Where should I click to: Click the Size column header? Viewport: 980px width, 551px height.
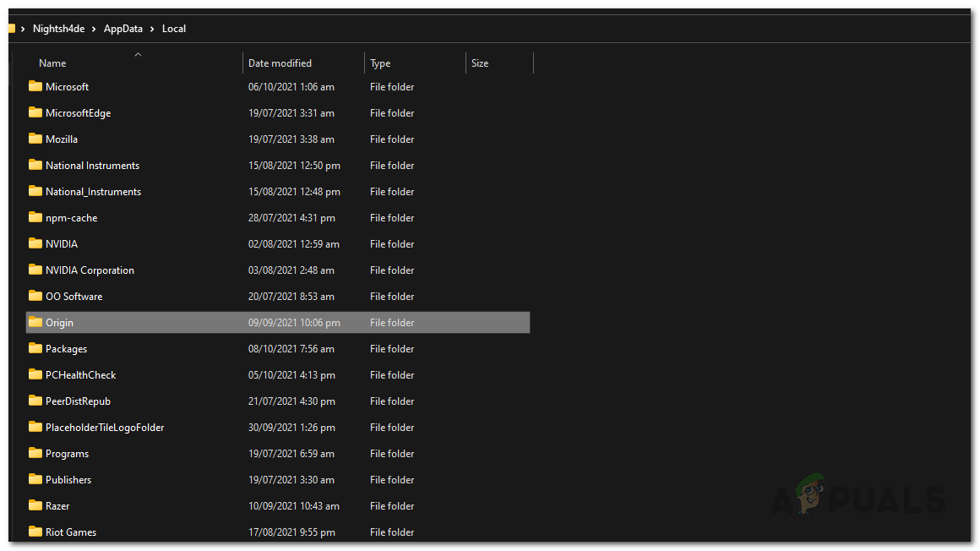(480, 63)
